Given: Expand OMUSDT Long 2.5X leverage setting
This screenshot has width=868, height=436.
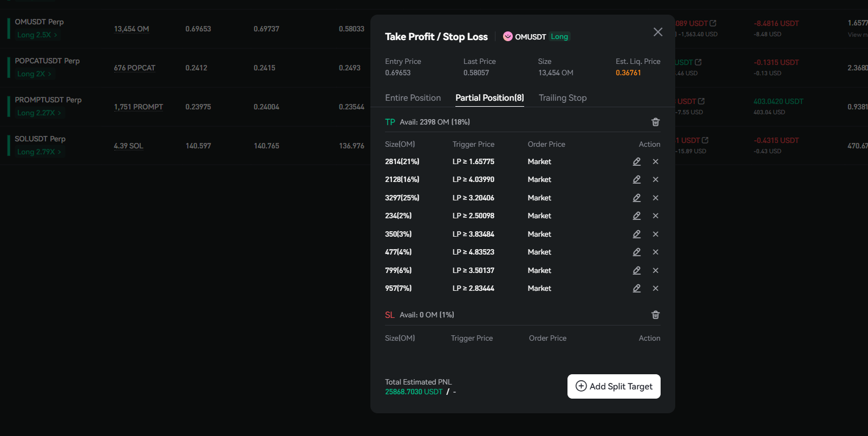Looking at the screenshot, I should pyautogui.click(x=37, y=35).
